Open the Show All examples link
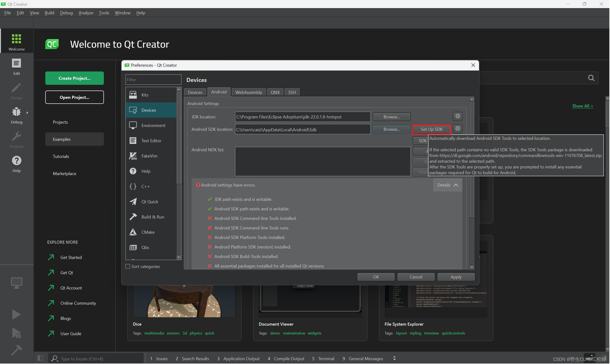This screenshot has height=364, width=610. click(x=583, y=106)
